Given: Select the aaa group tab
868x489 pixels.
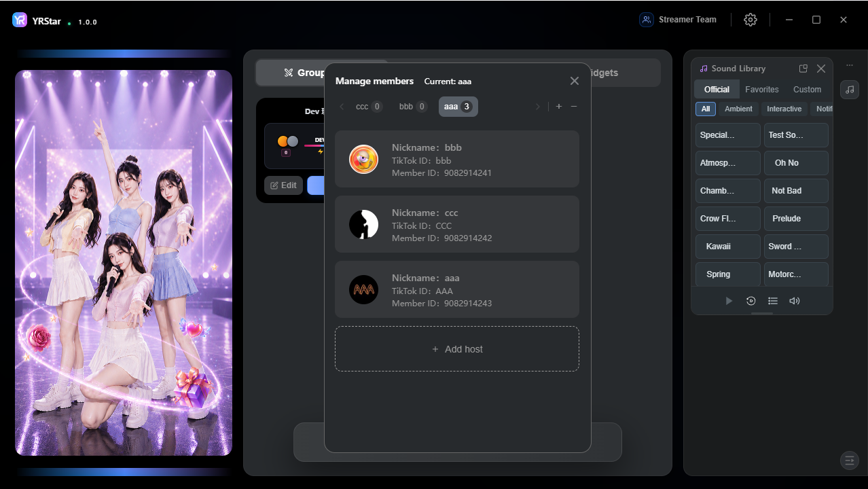Looking at the screenshot, I should pyautogui.click(x=458, y=107).
